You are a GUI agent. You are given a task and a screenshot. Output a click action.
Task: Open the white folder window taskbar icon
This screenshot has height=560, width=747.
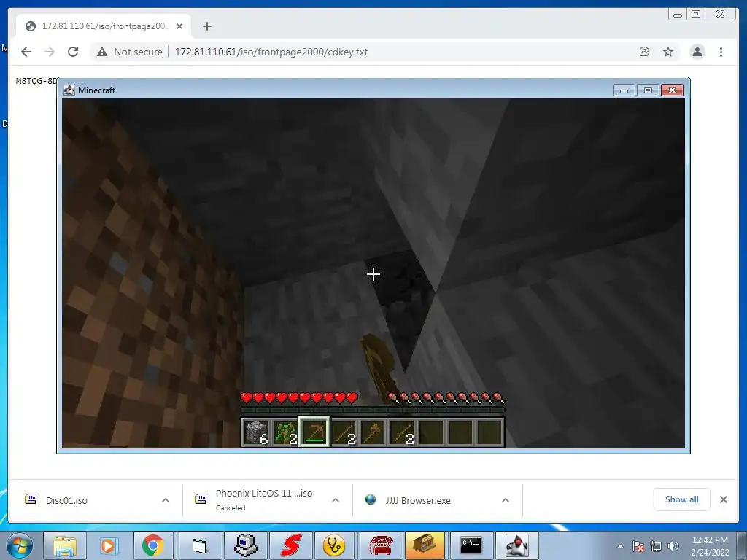click(200, 545)
